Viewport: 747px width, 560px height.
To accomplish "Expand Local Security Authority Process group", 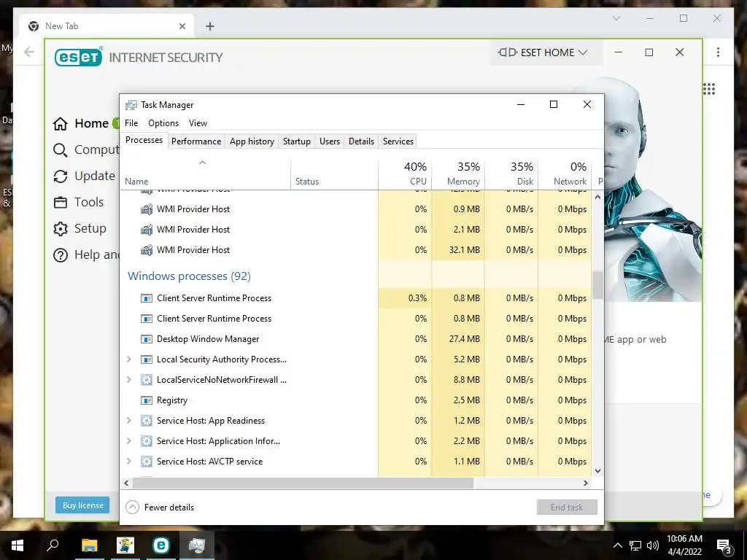I will (x=128, y=359).
